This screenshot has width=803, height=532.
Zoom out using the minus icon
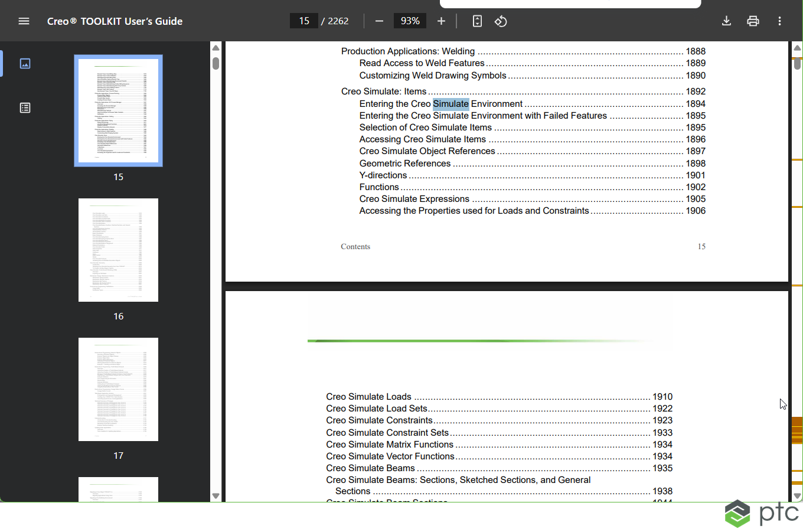pyautogui.click(x=379, y=21)
